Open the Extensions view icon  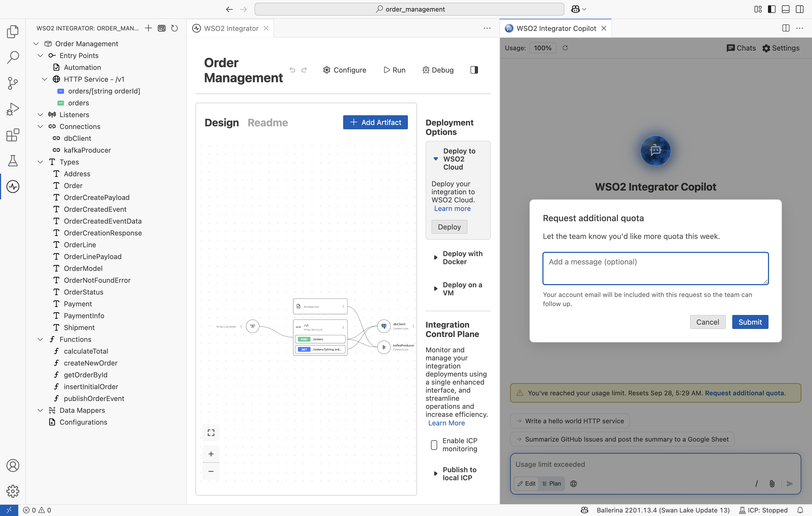pyautogui.click(x=13, y=135)
